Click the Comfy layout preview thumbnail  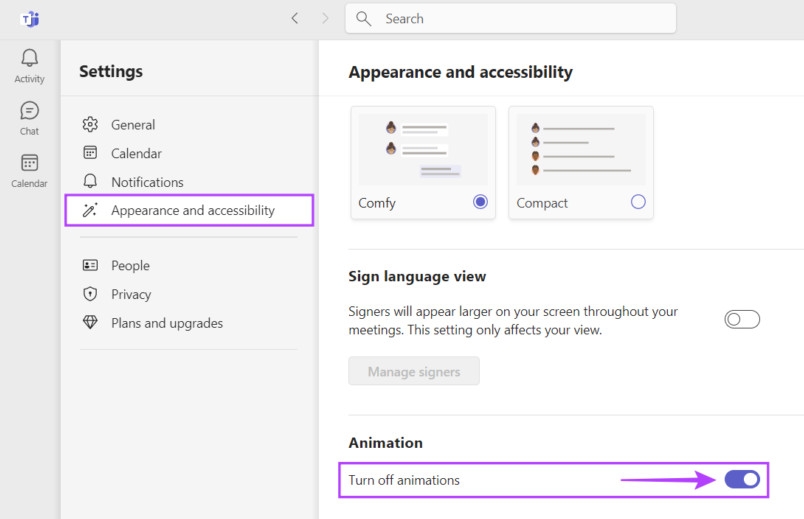[423, 149]
